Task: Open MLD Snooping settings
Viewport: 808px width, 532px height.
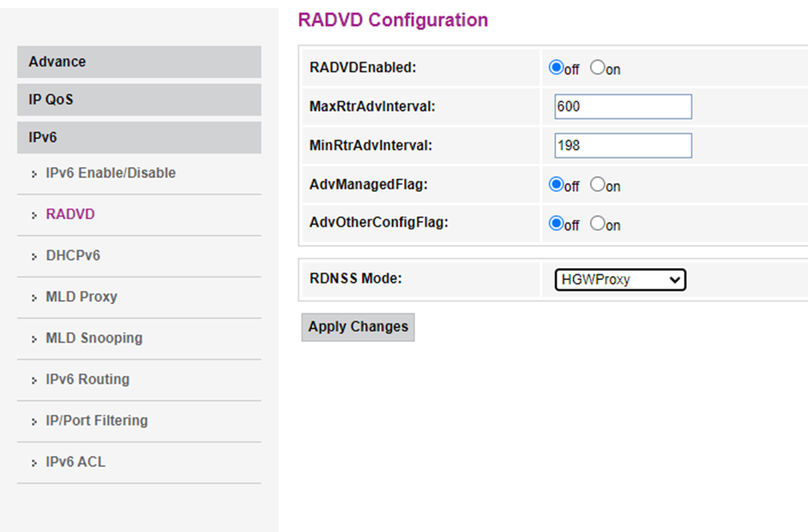Action: (94, 338)
